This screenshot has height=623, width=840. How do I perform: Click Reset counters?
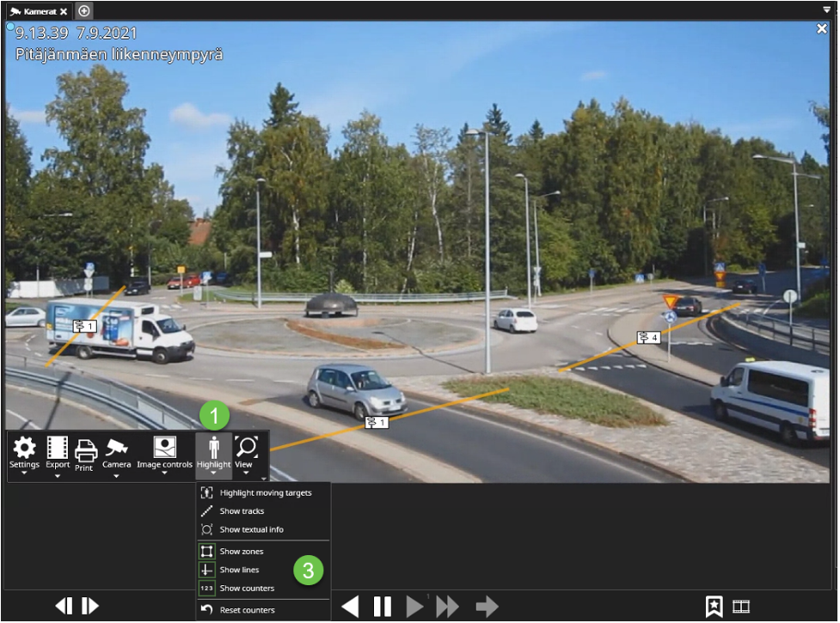pyautogui.click(x=247, y=610)
